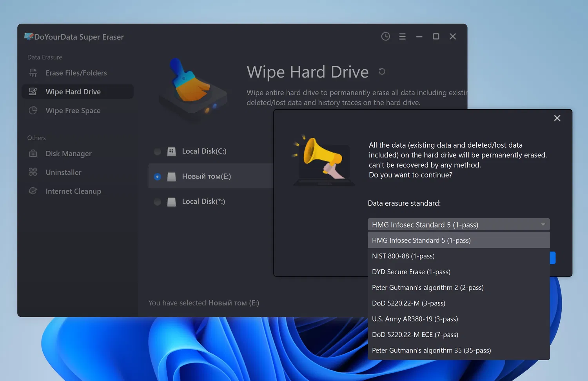This screenshot has width=588, height=381.
Task: Go to Wipe Free Space section
Action: pos(78,110)
